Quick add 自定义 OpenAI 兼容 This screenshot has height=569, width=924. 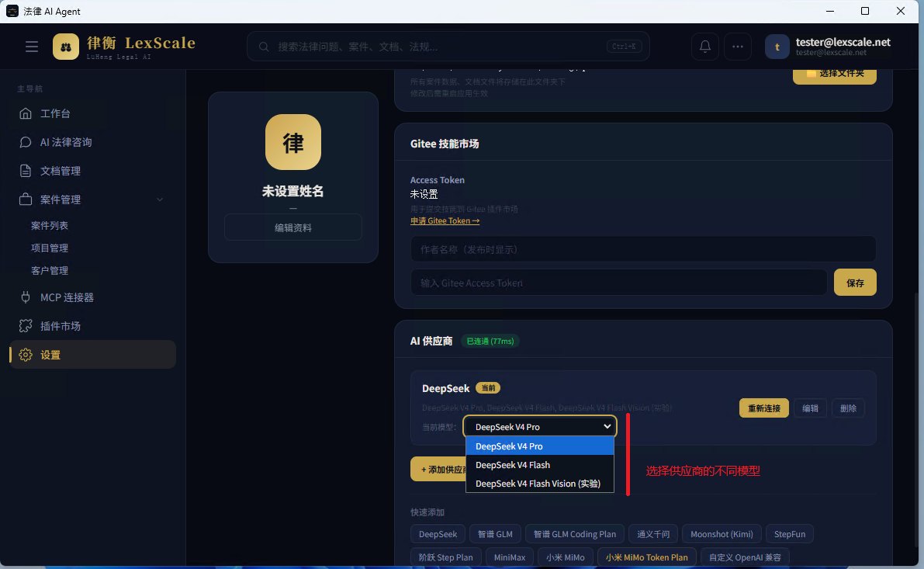click(x=745, y=557)
